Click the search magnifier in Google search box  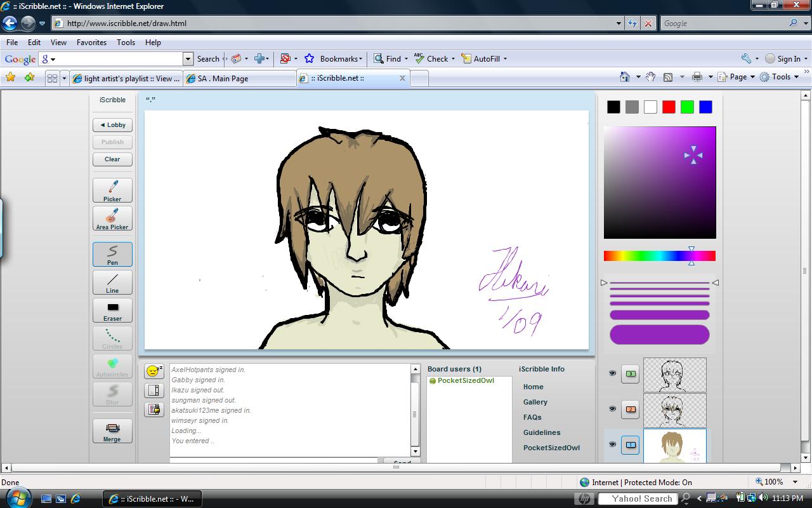pyautogui.click(x=794, y=23)
